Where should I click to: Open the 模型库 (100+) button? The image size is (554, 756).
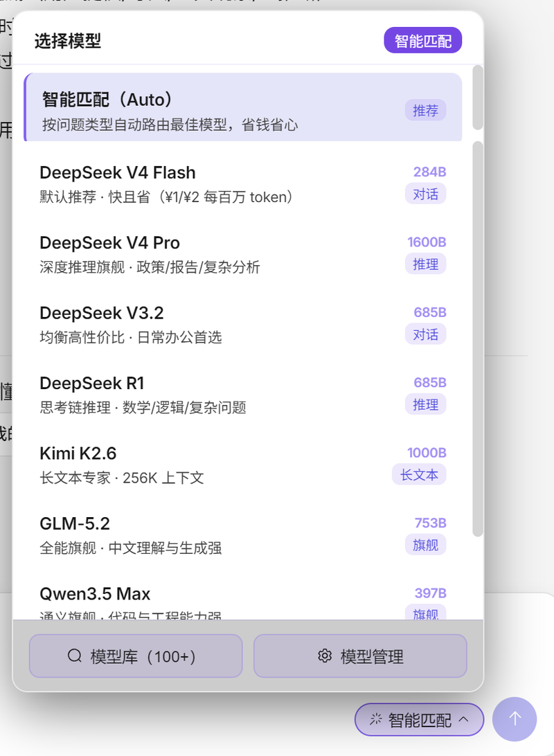tap(136, 656)
